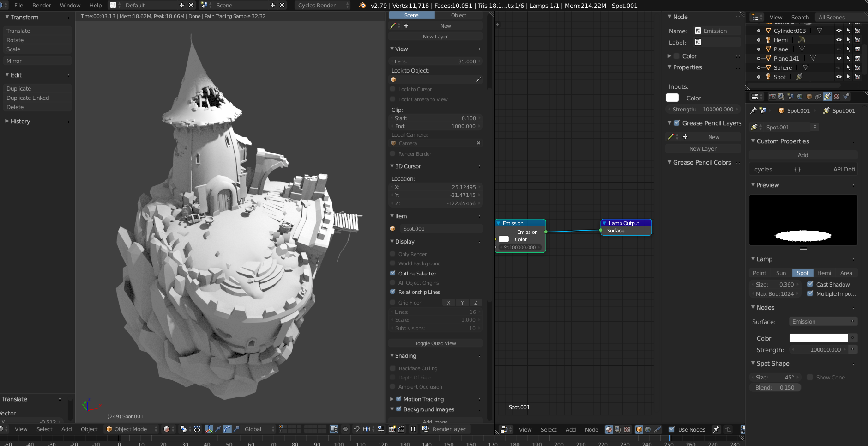Open the Object Mode dropdown

[131, 429]
